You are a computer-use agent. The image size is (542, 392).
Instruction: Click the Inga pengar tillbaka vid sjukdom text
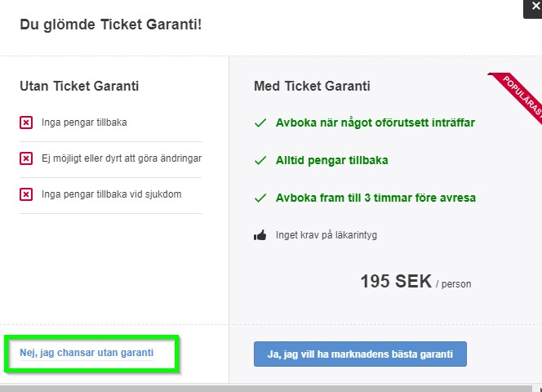click(111, 194)
